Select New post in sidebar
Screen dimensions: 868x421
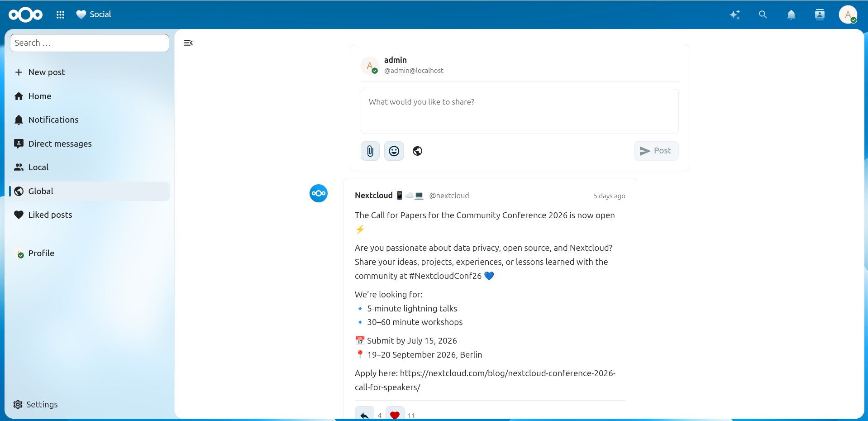point(90,72)
